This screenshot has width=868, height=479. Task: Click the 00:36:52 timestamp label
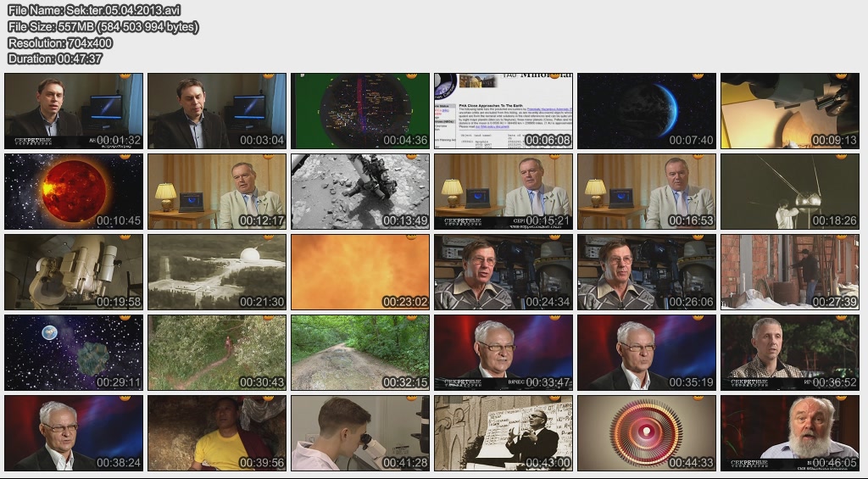coord(835,382)
